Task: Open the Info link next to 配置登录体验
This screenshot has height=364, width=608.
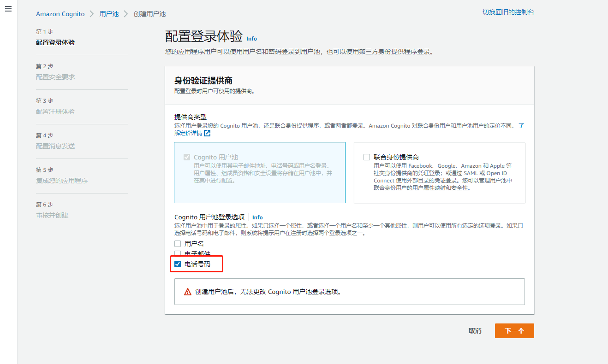Action: [x=251, y=39]
